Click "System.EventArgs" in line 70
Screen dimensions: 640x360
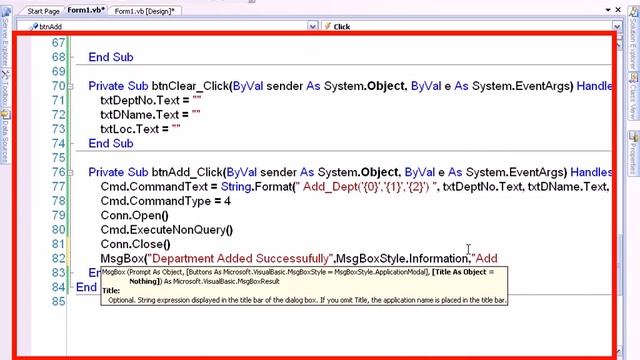522,86
